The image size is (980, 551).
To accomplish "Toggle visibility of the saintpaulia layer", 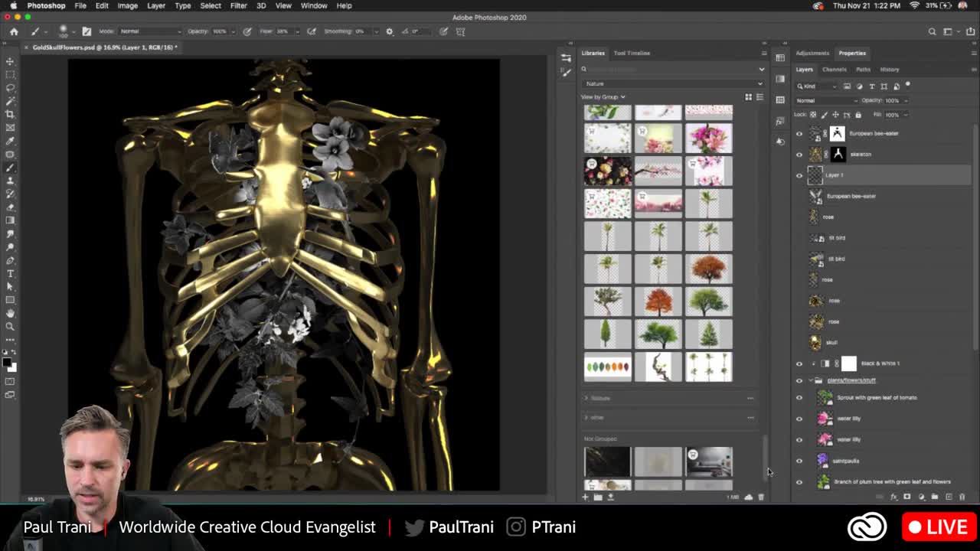I will click(799, 460).
